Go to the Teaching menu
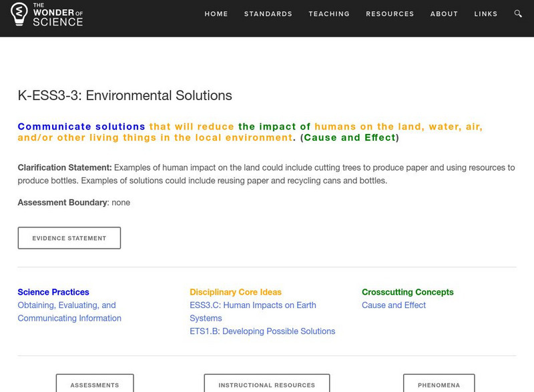The height and width of the screenshot is (392, 534). [329, 14]
